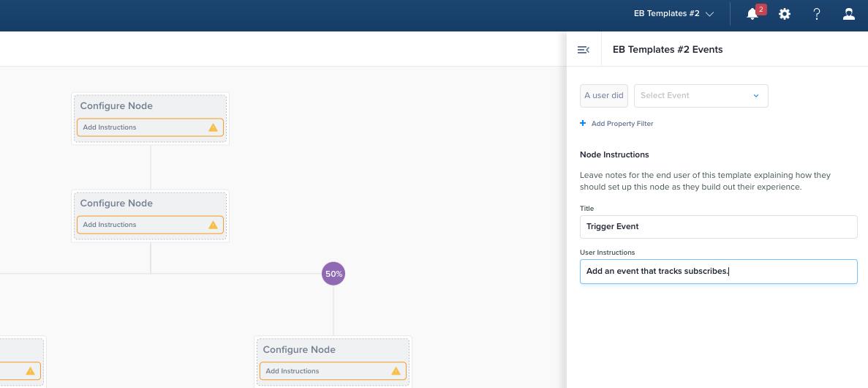
Task: Click Add Instructions in the second Configure Node
Action: pyautogui.click(x=110, y=225)
